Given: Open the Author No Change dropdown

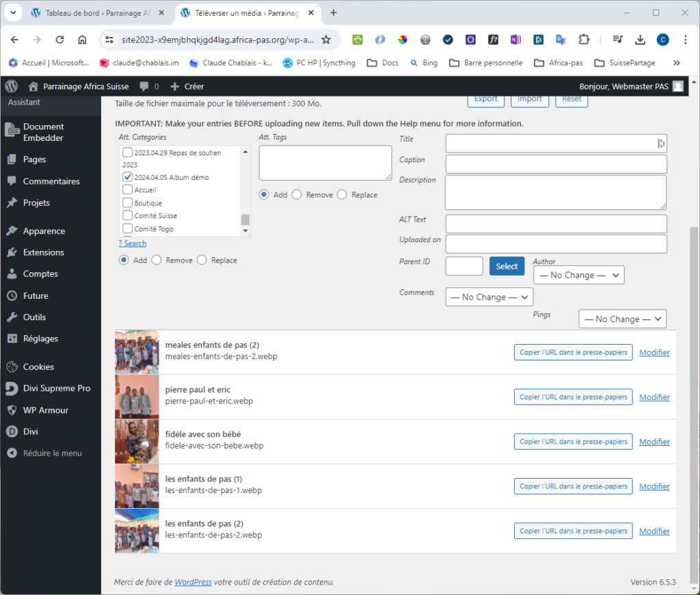Looking at the screenshot, I should tap(578, 275).
